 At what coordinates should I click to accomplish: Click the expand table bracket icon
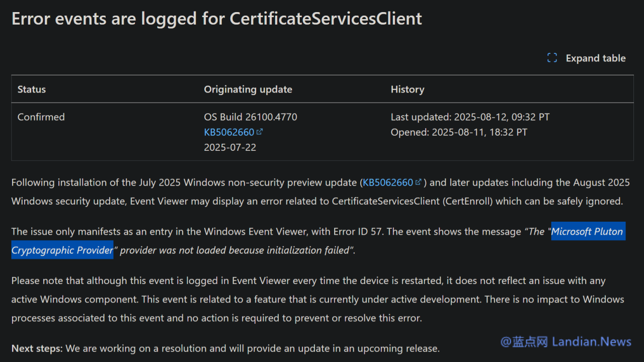click(552, 58)
